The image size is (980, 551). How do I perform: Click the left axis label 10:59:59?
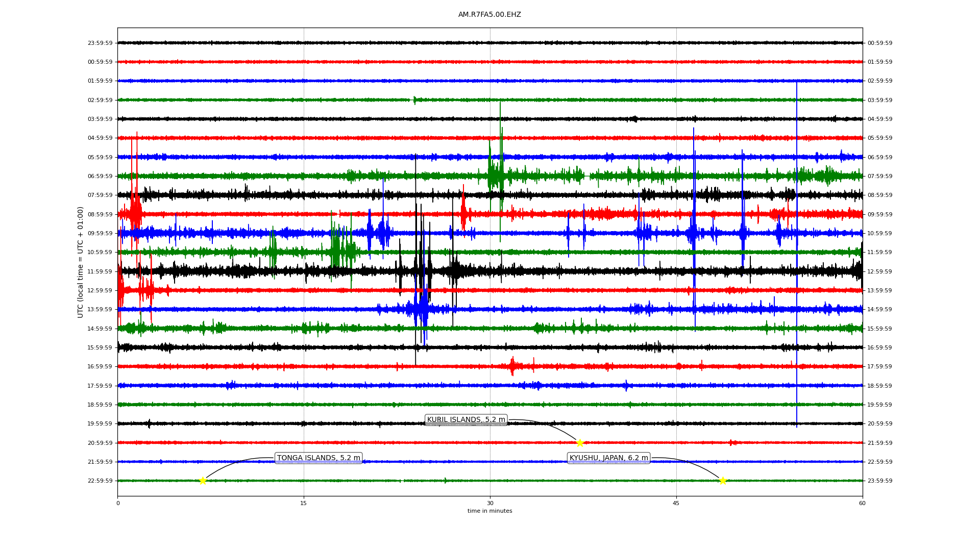(x=100, y=253)
